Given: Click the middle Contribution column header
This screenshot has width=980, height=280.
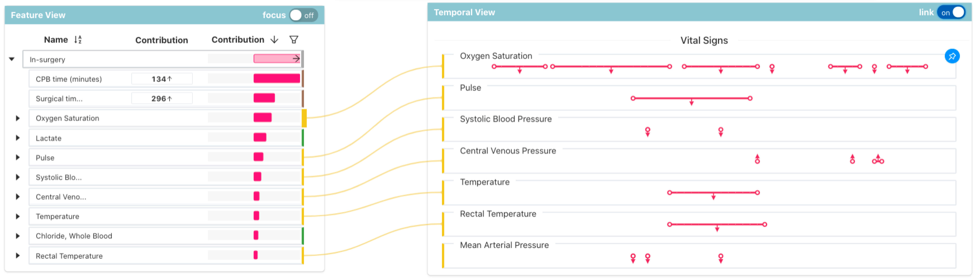Looking at the screenshot, I should [161, 40].
